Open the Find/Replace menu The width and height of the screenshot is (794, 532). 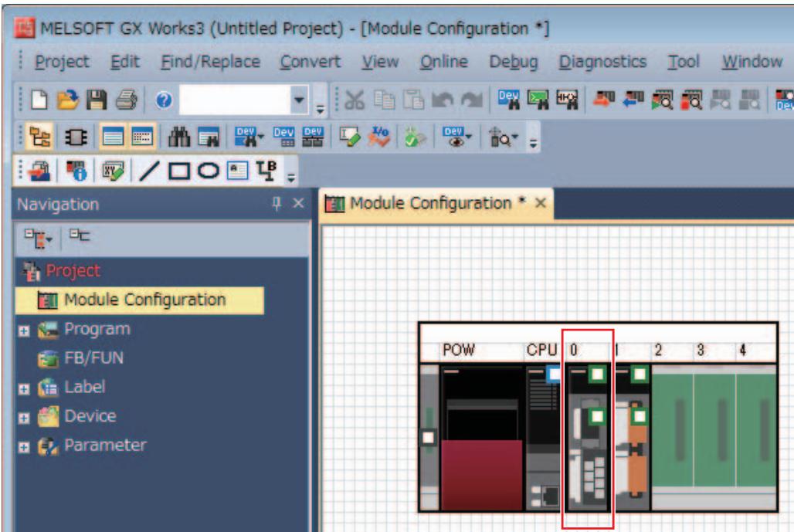click(210, 62)
